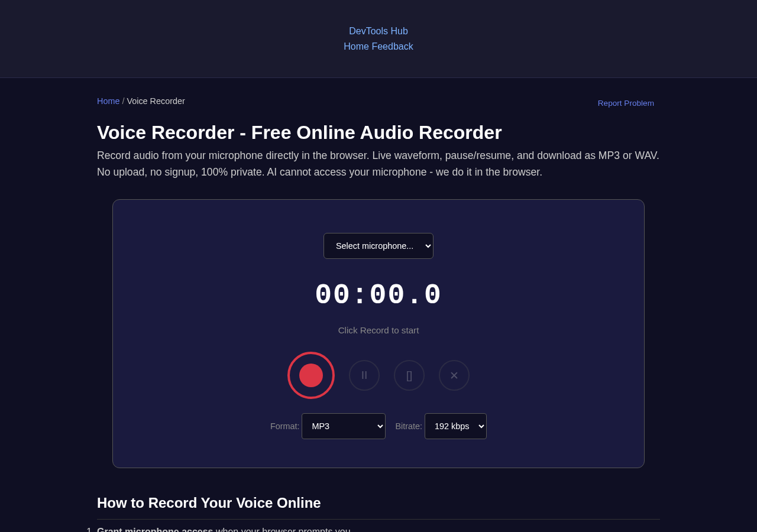Viewport: 757px width, 532px height.
Task: Open the Select microphone dropdown
Action: (x=378, y=246)
